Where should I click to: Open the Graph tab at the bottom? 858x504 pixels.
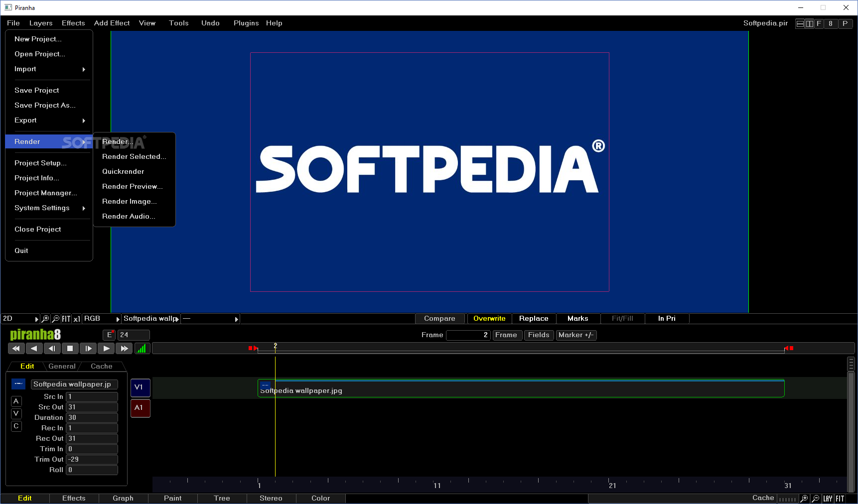(123, 499)
